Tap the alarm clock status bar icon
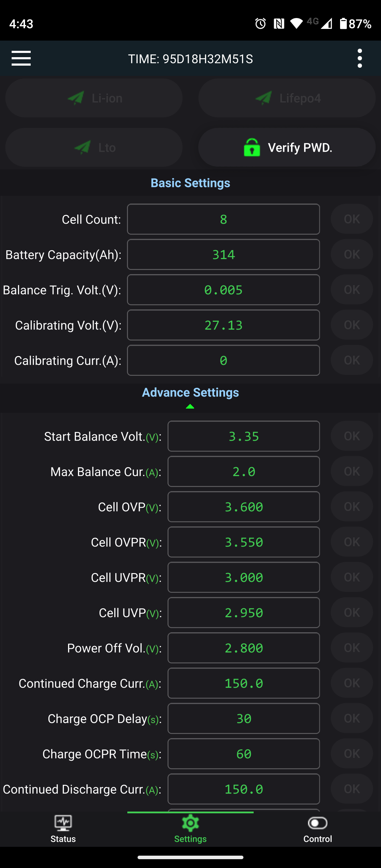 [260, 24]
